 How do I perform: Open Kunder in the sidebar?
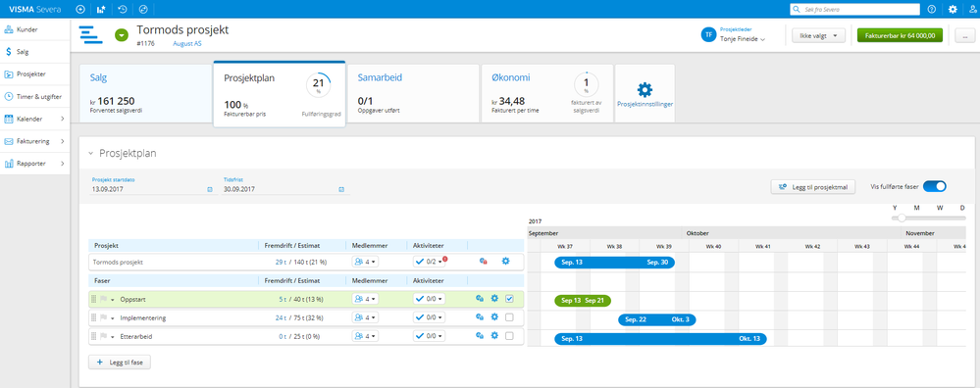34,29
